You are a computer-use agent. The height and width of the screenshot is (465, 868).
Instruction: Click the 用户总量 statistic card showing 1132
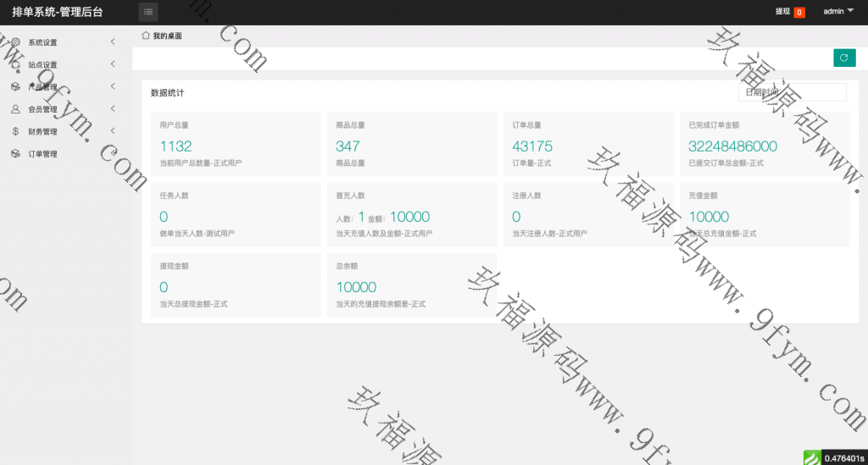(x=236, y=144)
